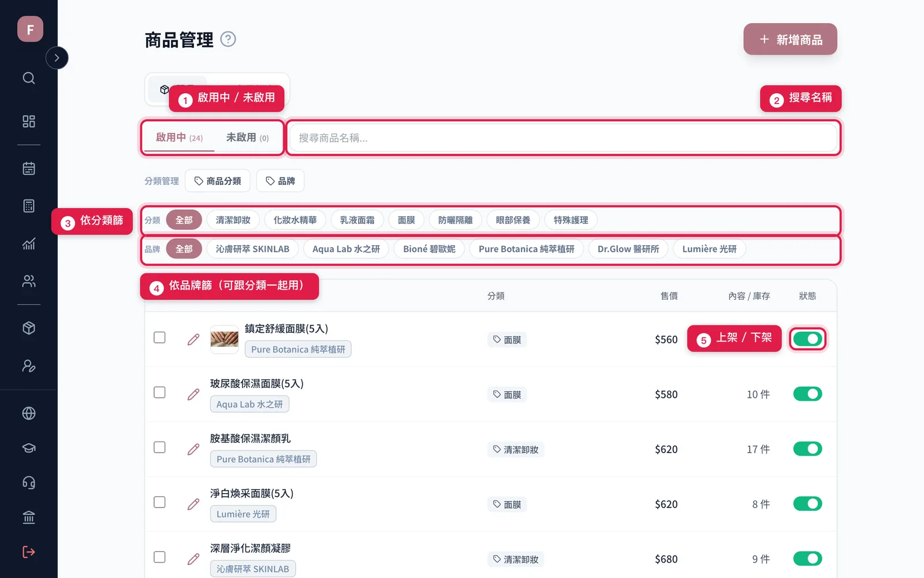Viewport: 924px width, 578px height.
Task: Toggle listing status of 胺基酸保濕潔顏乳
Action: tap(807, 449)
